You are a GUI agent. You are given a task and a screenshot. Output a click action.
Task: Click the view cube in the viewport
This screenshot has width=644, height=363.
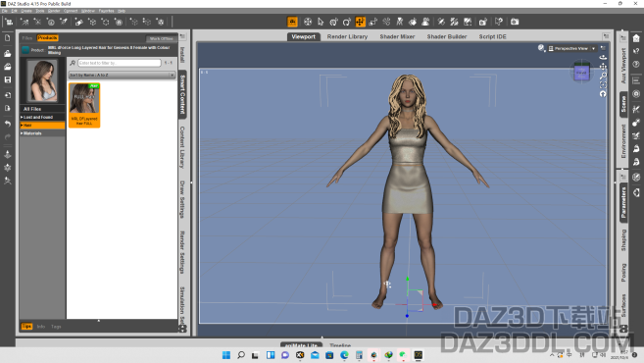click(581, 73)
